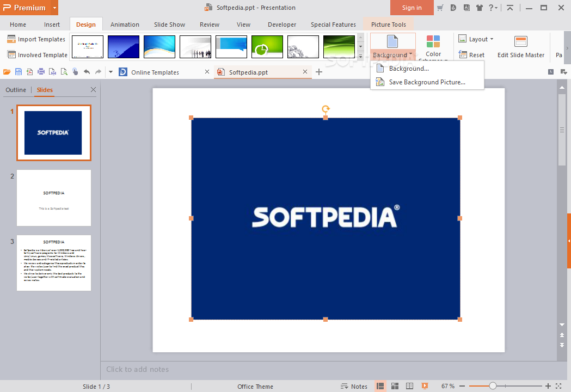Switch to Reading view icon
Screen dimensions: 571x392
click(409, 386)
